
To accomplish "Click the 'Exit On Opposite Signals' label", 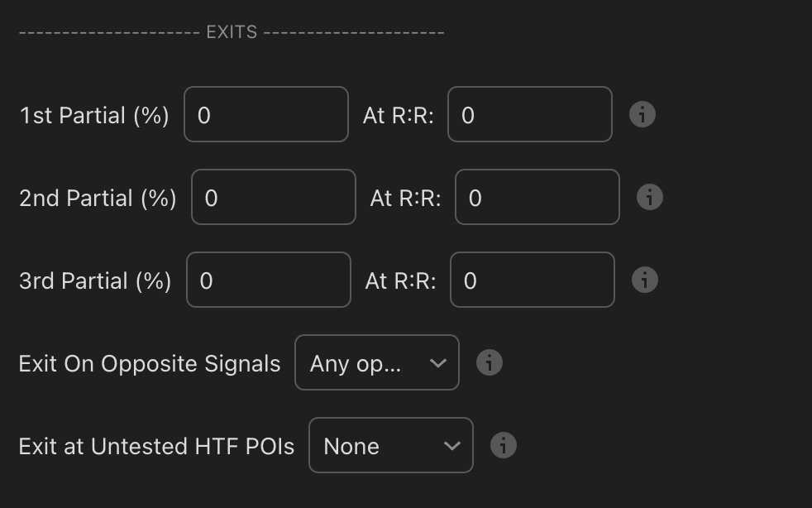I will (x=150, y=363).
